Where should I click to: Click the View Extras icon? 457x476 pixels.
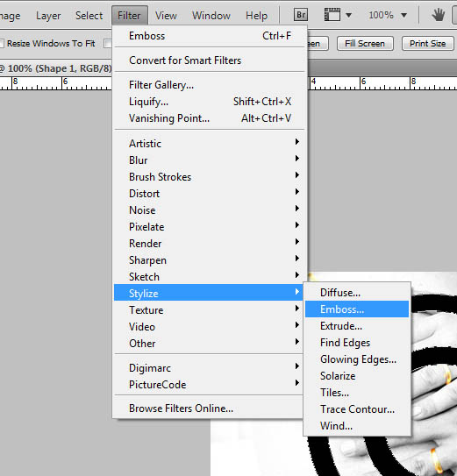(332, 15)
